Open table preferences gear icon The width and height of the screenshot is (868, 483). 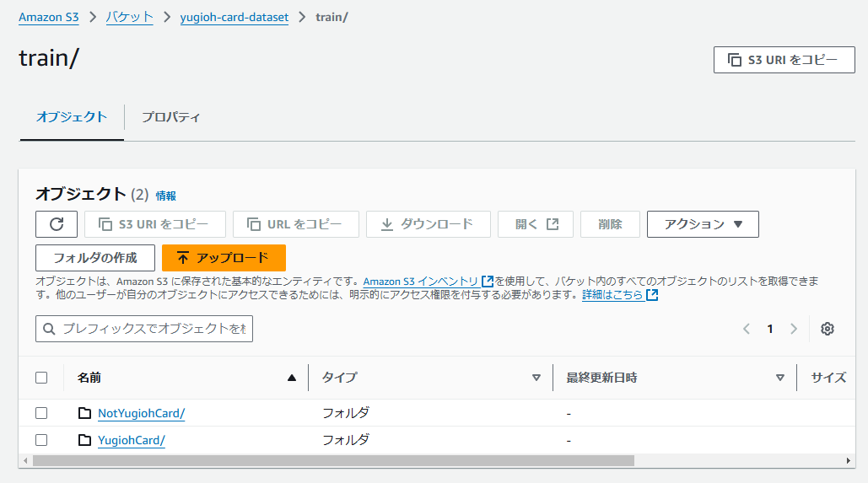(827, 329)
